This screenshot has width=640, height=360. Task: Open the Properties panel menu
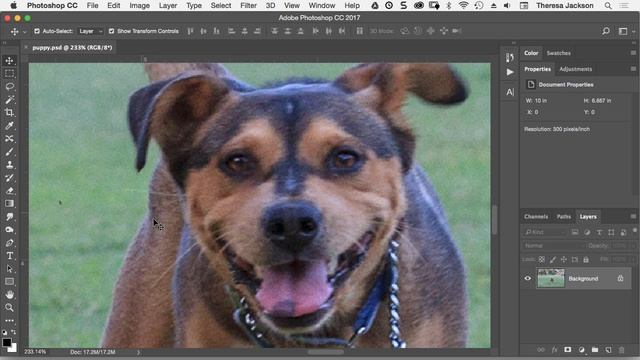(x=633, y=69)
